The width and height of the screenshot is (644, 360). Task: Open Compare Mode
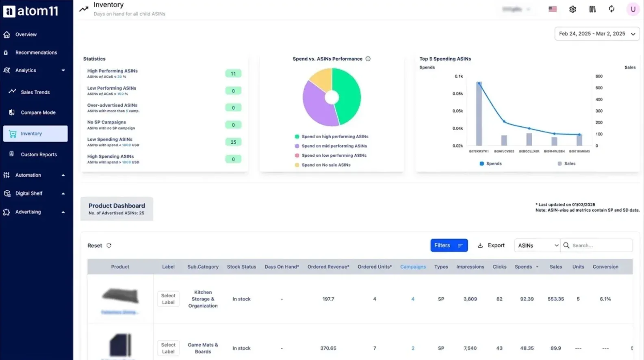click(38, 113)
